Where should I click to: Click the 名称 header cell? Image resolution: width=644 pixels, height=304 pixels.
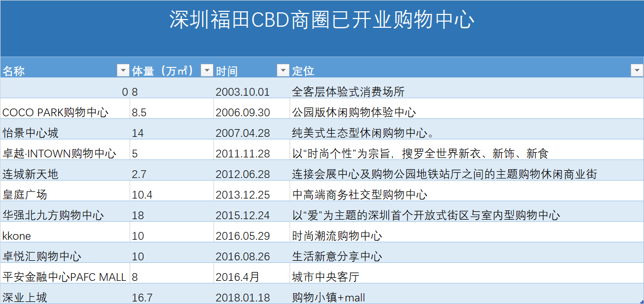pyautogui.click(x=65, y=67)
